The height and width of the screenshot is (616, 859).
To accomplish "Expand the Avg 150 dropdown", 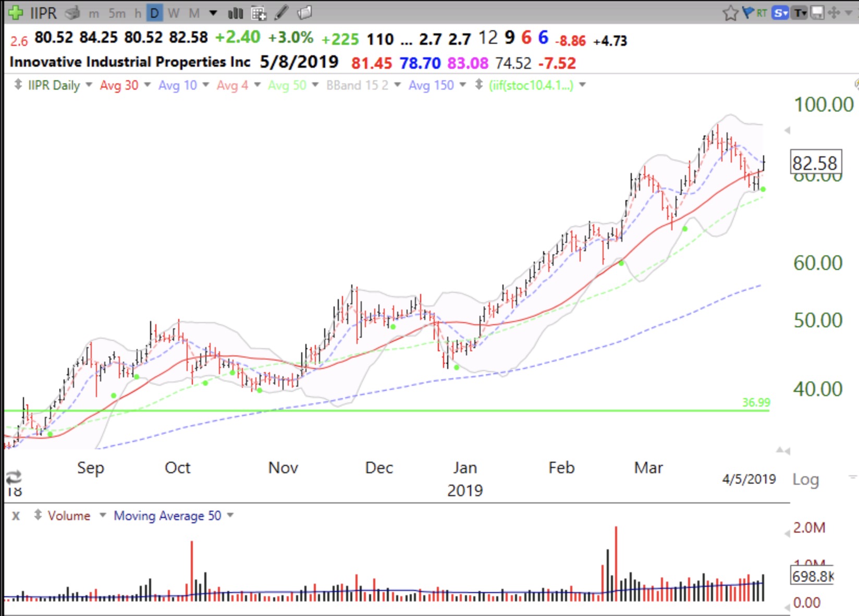I will [x=462, y=84].
